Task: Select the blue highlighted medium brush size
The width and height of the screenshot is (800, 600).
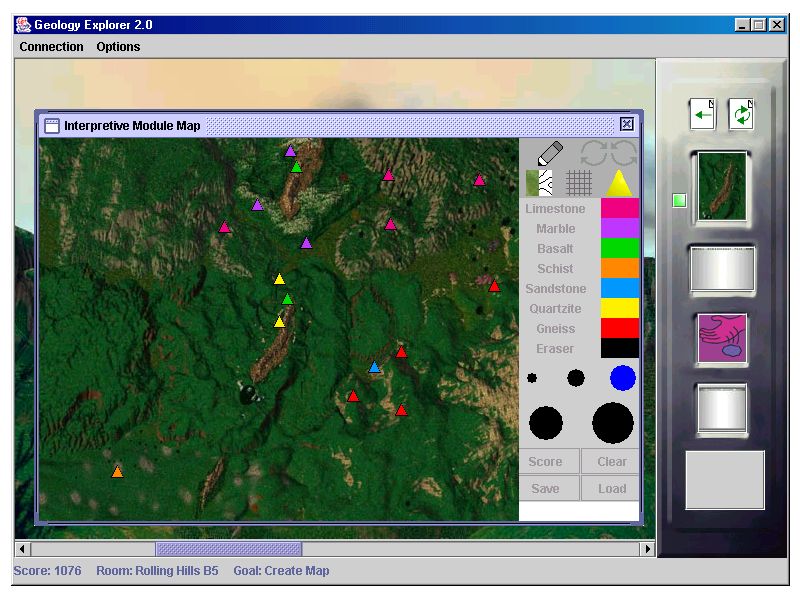Action: [x=623, y=378]
